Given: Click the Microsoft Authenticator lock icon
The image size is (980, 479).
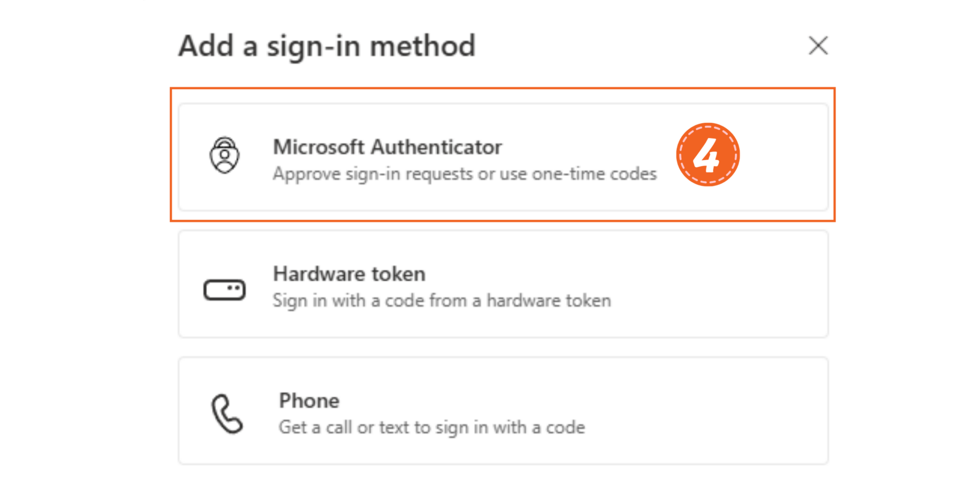Looking at the screenshot, I should click(224, 155).
